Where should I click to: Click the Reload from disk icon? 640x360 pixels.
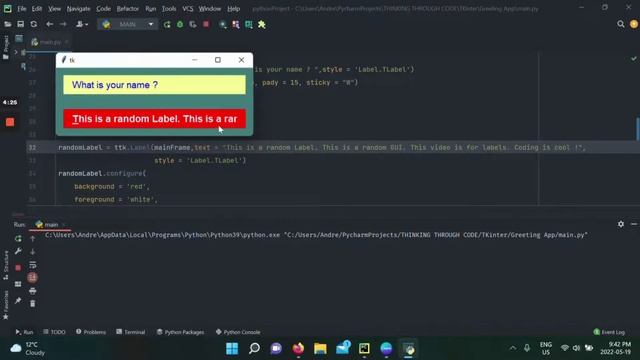pos(34,24)
